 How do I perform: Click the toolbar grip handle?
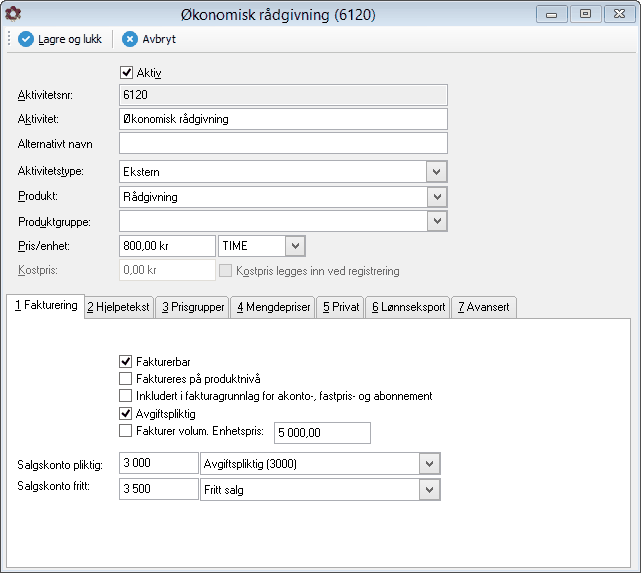click(9, 39)
